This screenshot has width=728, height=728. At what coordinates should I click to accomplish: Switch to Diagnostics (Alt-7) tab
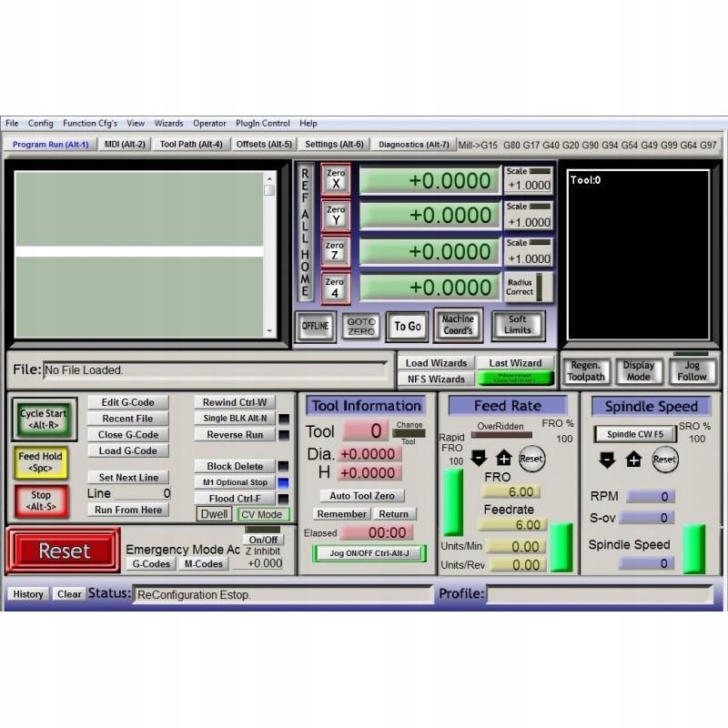pyautogui.click(x=414, y=145)
